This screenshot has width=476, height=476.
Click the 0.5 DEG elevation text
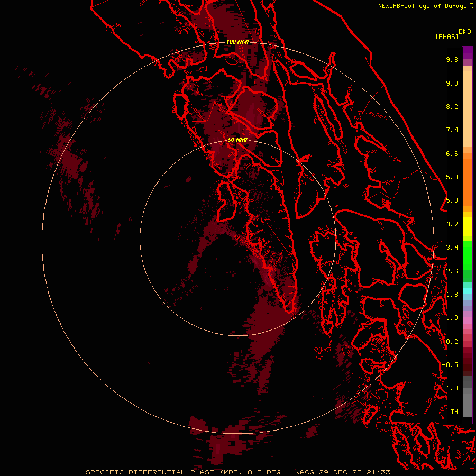coord(264,472)
